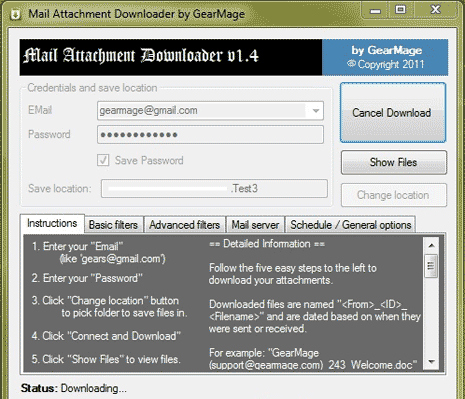The image size is (465, 399).
Task: Click the Mail Attachment Downloader v1.4 logo
Action: tap(171, 57)
